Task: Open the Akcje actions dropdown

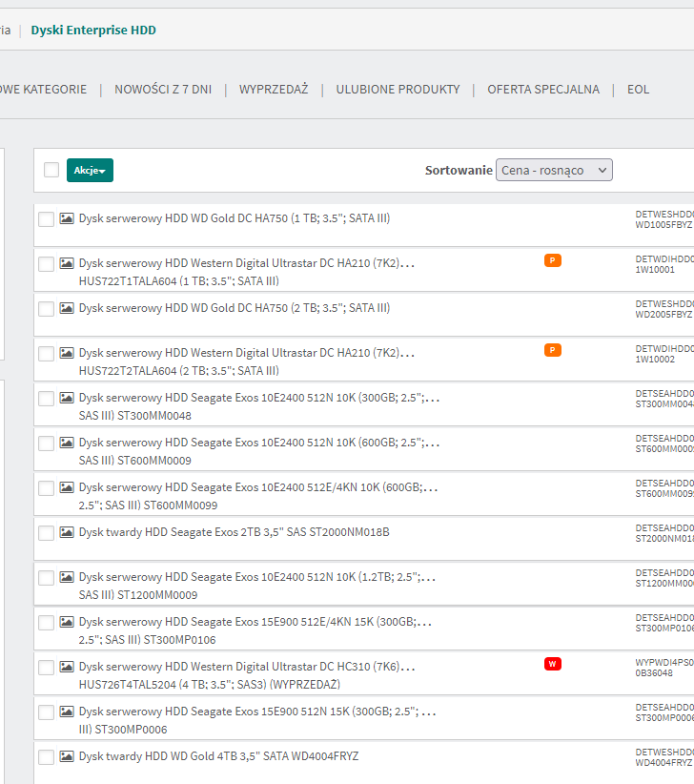Action: point(90,170)
